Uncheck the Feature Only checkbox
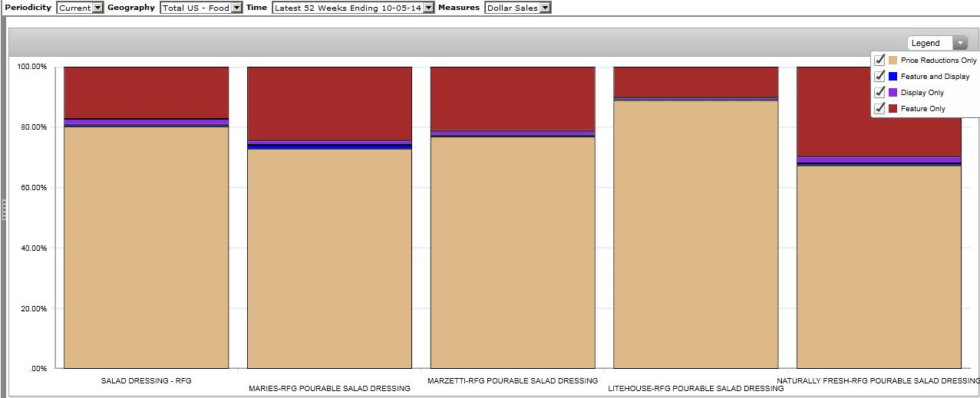The height and width of the screenshot is (398, 980). (880, 108)
